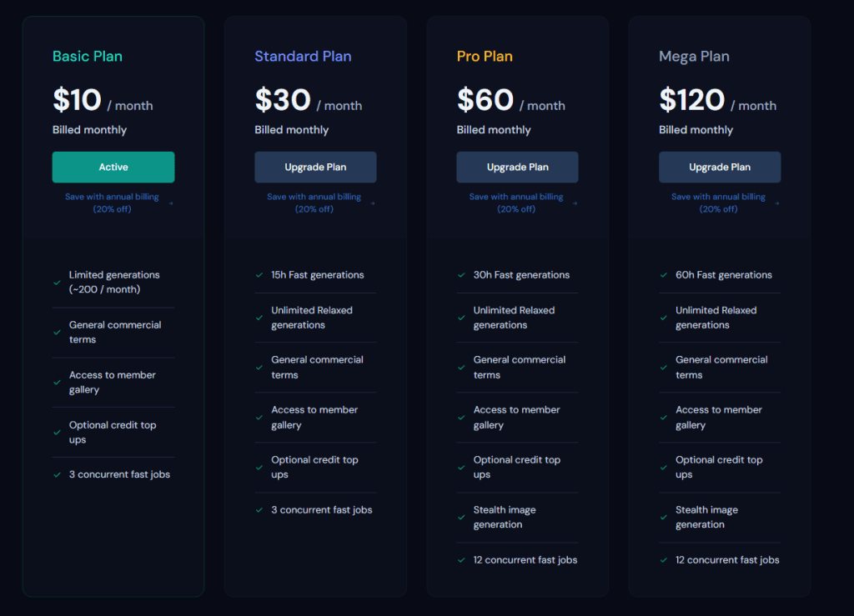This screenshot has height=616, width=854.
Task: Click checkmark next to 60h Fast generations
Action: point(663,275)
